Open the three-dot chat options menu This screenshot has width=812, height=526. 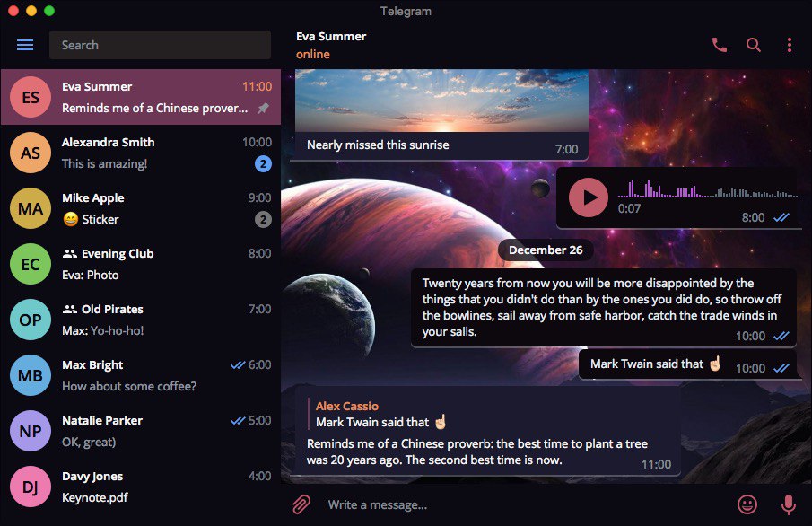coord(790,45)
